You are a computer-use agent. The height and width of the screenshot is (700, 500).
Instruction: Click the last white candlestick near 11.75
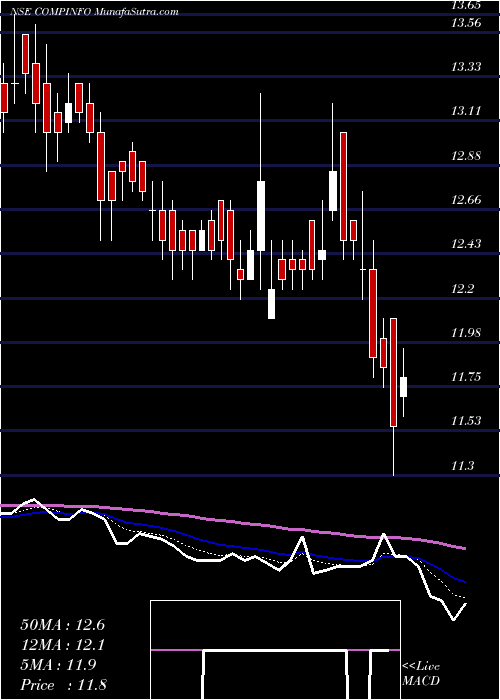click(404, 383)
